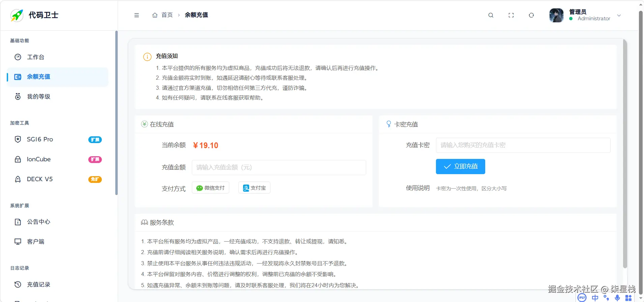Toggle fullscreen mode icon
Image resolution: width=644 pixels, height=302 pixels.
click(511, 15)
